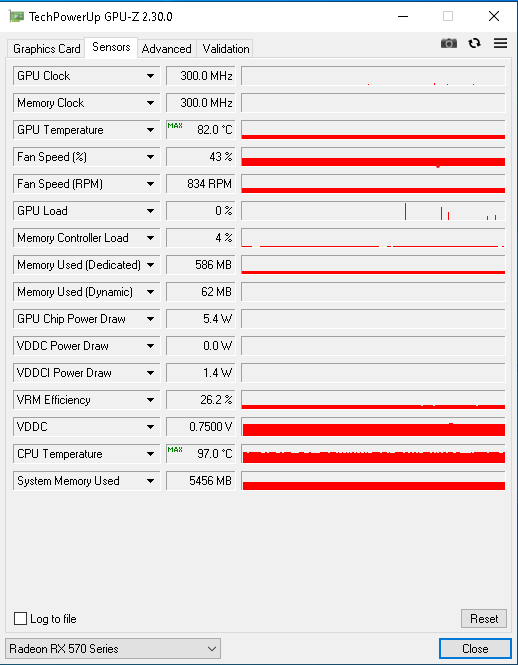Switch to the Graphics Card tab
Viewport: 518px width, 665px height.
click(x=47, y=49)
